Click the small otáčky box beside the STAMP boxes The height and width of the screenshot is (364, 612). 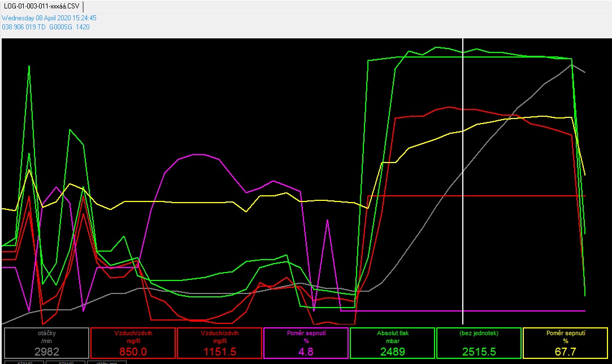tap(107, 362)
